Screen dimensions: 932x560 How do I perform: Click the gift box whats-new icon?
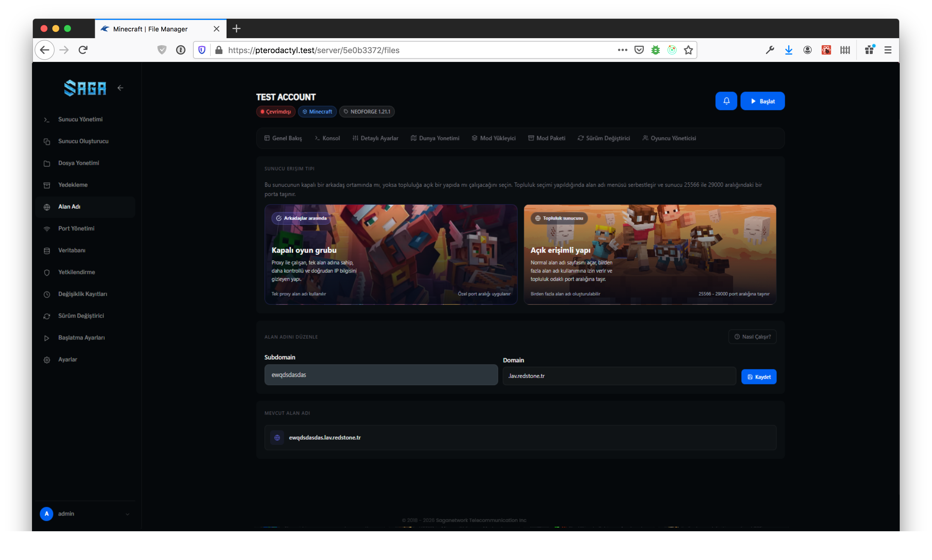(x=869, y=50)
